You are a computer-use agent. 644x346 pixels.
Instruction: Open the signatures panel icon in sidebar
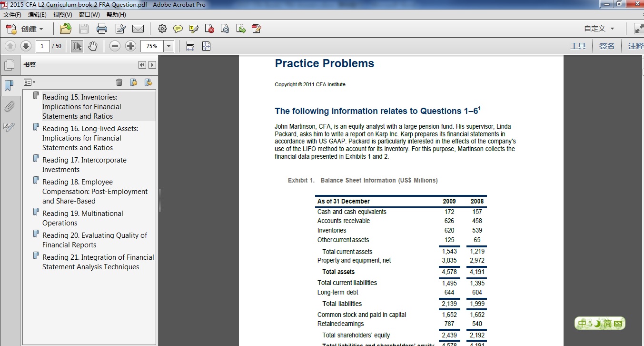(x=9, y=127)
